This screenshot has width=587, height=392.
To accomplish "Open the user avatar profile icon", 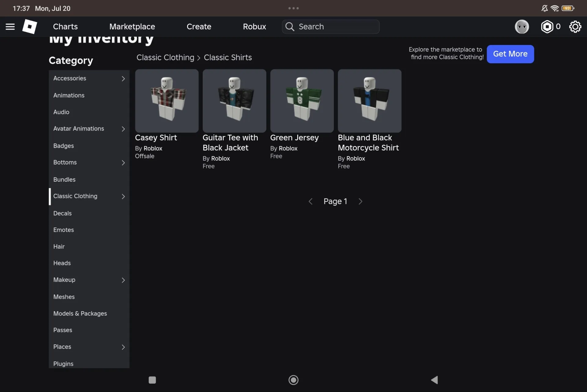I will [x=522, y=27].
